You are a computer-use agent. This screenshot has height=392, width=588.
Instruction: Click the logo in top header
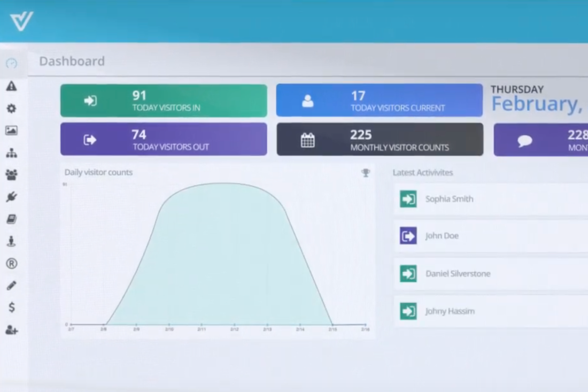[21, 21]
